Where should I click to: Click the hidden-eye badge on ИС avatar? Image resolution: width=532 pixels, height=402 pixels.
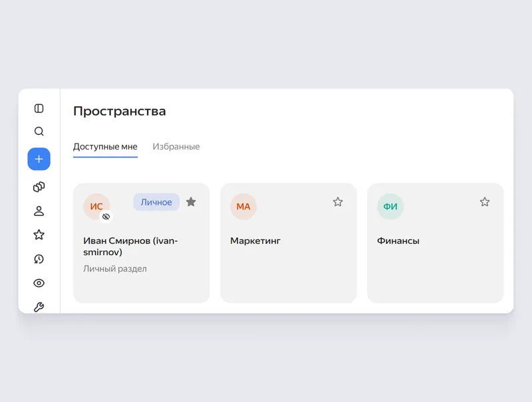(106, 217)
